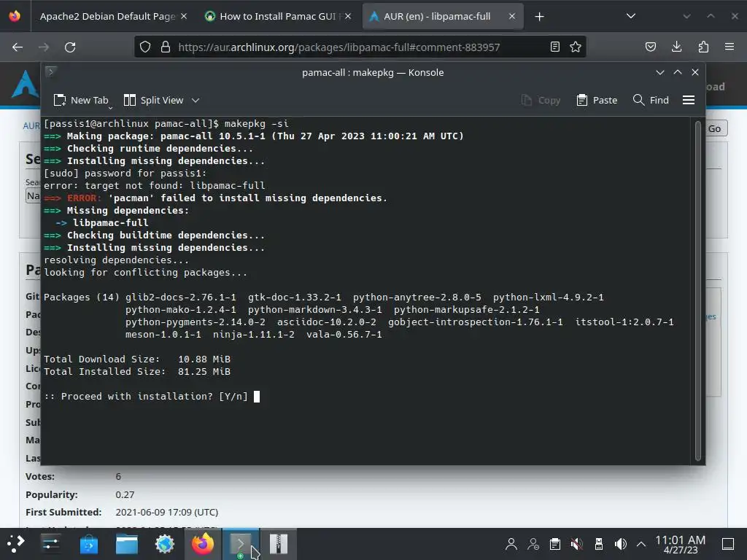Click the Firefox logo icon in titlebar
This screenshot has width=747, height=560.
(x=15, y=16)
